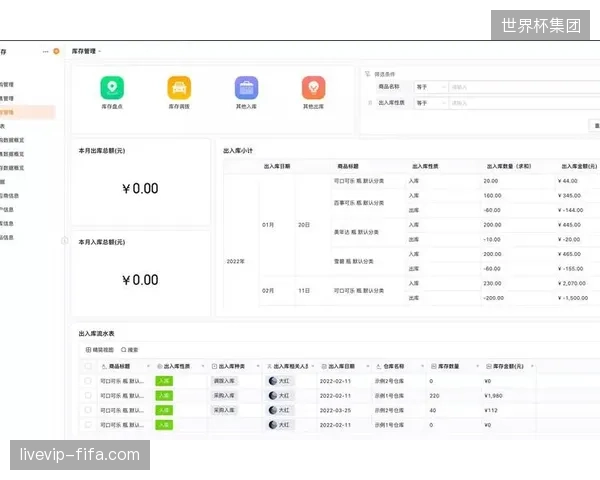Toggle the select-all checkbox in flow table header

[88, 366]
